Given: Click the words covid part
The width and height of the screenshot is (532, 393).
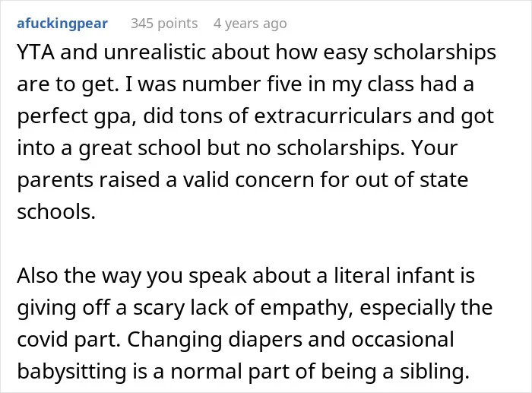Looking at the screenshot, I should 68,340.
